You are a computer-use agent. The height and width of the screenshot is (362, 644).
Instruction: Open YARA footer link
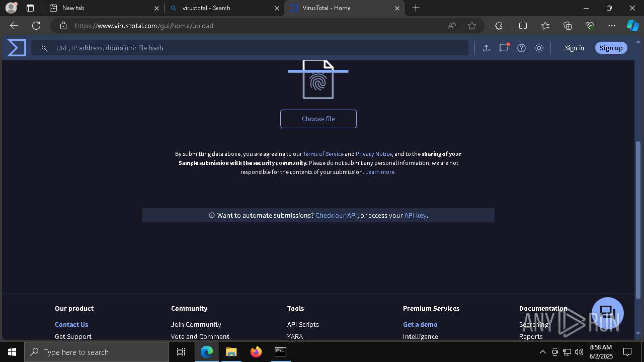click(295, 336)
